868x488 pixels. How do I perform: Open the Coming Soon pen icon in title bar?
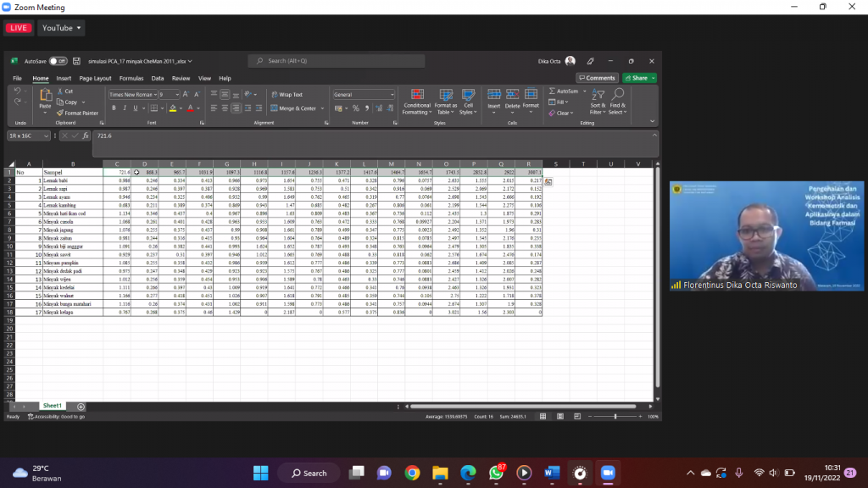click(591, 61)
